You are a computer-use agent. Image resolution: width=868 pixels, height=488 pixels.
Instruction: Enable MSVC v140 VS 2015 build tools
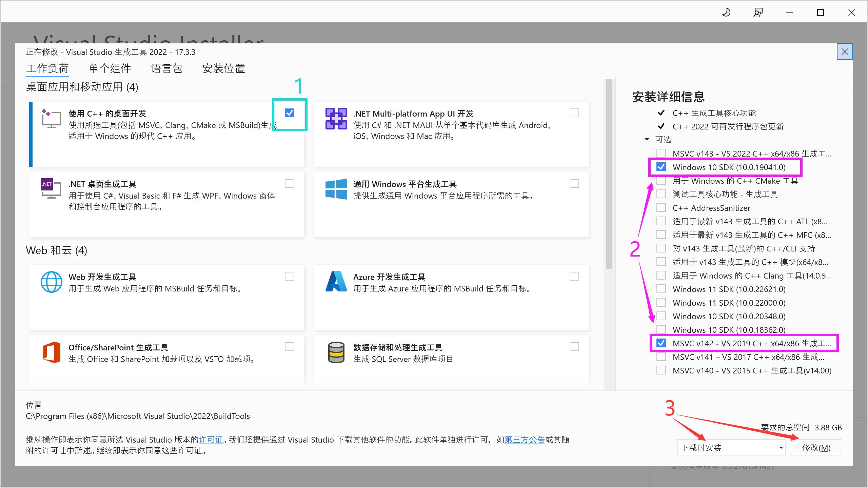tap(661, 370)
